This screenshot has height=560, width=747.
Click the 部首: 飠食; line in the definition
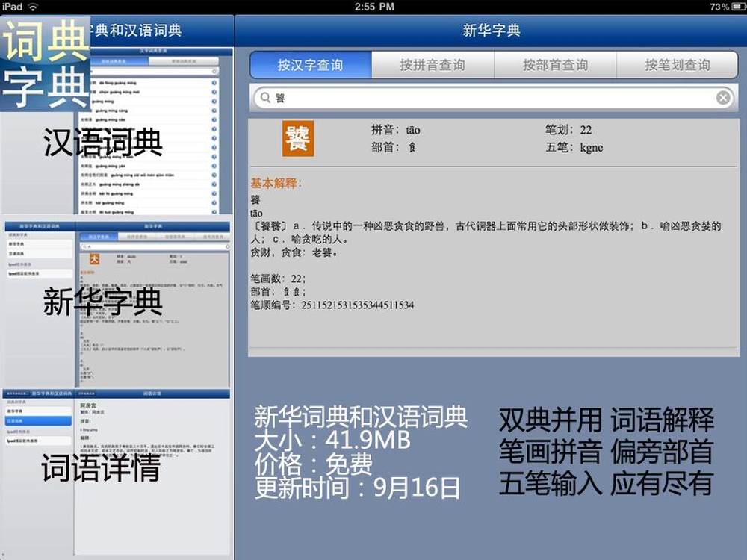click(278, 291)
